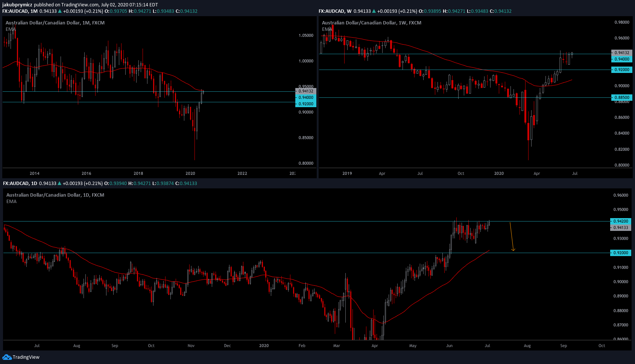635x364 pixels.
Task: Click the 0.87000 daily price axis label
Action: coord(621,325)
